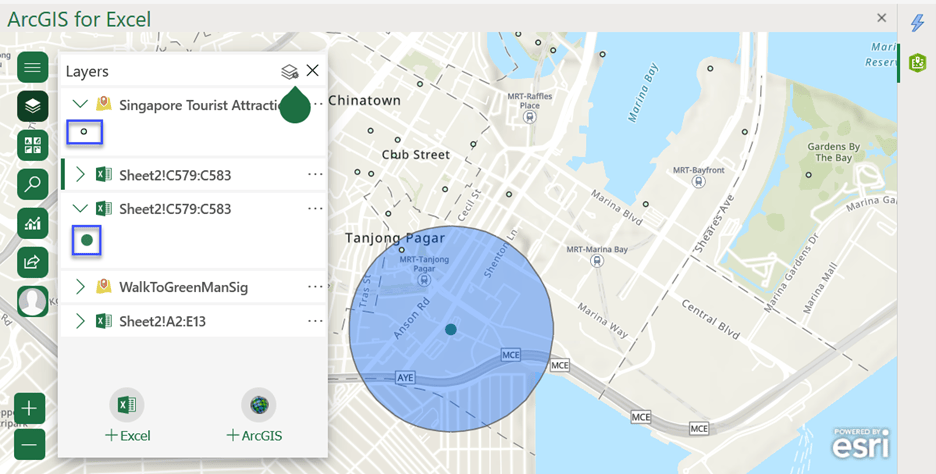Image resolution: width=936 pixels, height=474 pixels.
Task: Click the Gardens By The Bay label
Action: click(x=833, y=152)
